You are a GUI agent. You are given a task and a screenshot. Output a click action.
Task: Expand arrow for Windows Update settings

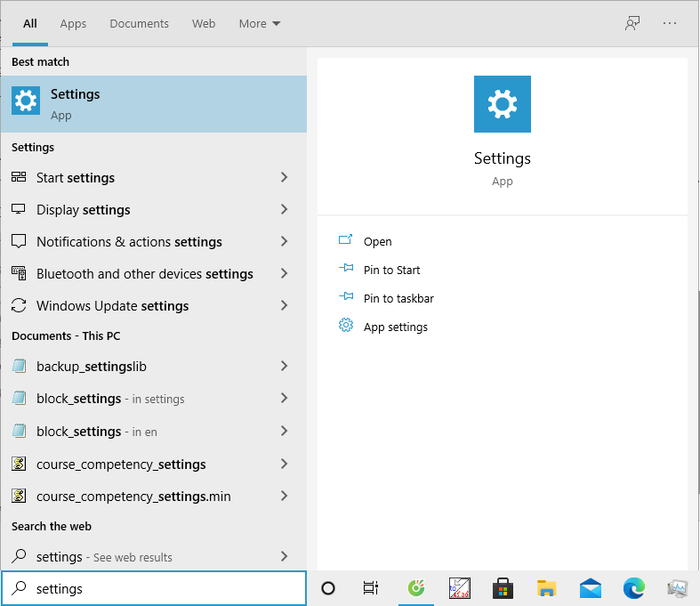pos(284,306)
